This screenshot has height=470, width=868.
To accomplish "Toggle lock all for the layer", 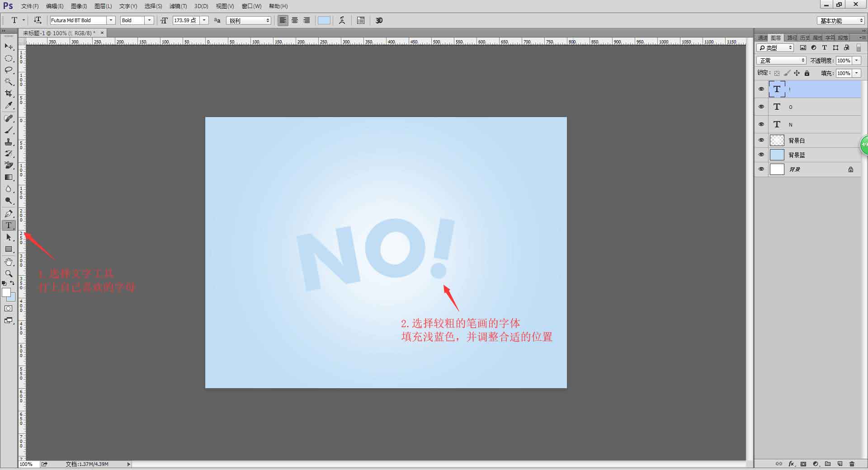I will [807, 73].
